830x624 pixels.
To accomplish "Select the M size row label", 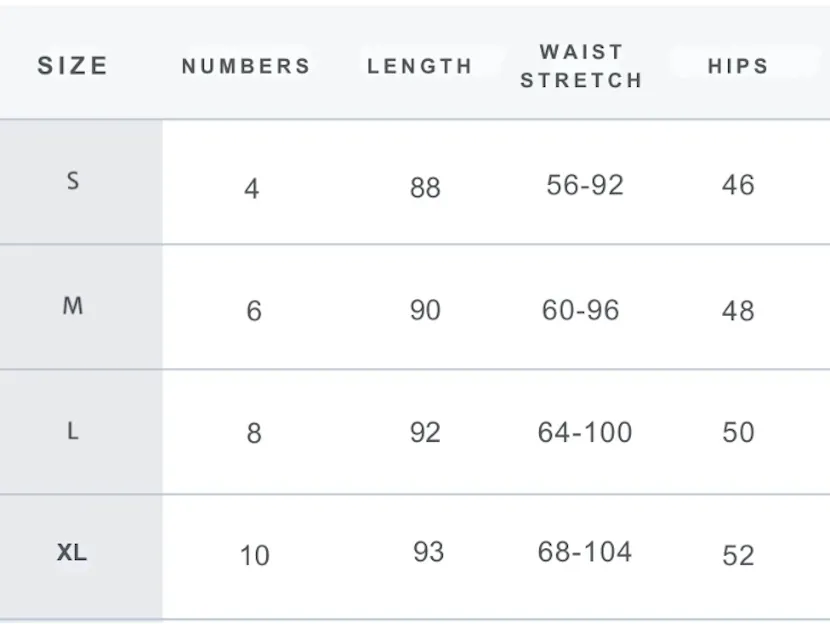I will pos(73,306).
